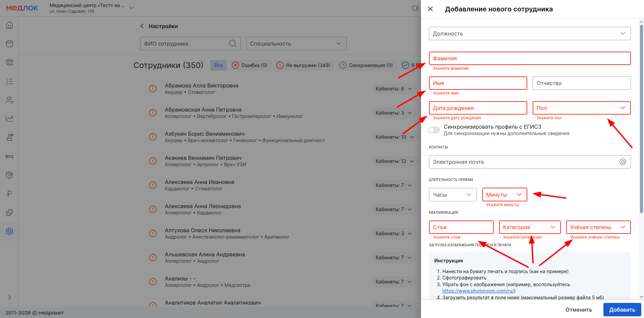This screenshot has height=318, width=644.
Task: Click the 'Фамилия' input field
Action: [529, 58]
